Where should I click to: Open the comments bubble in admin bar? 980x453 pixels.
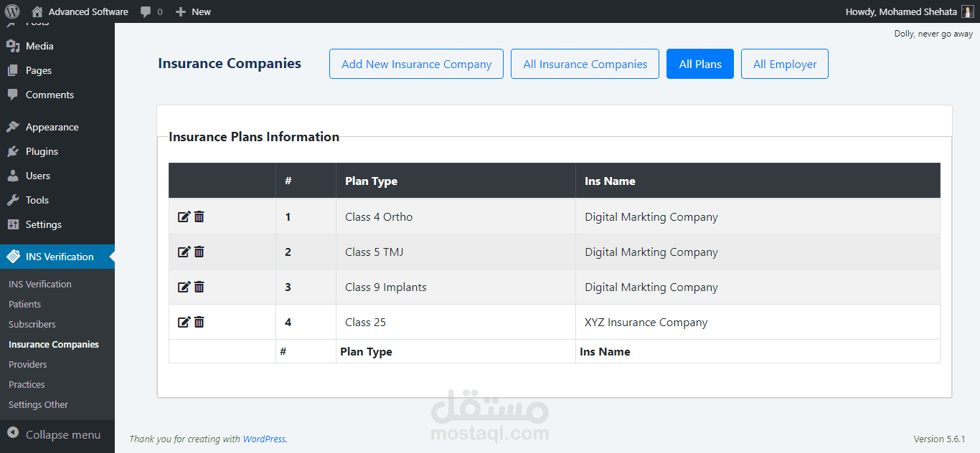tap(151, 11)
